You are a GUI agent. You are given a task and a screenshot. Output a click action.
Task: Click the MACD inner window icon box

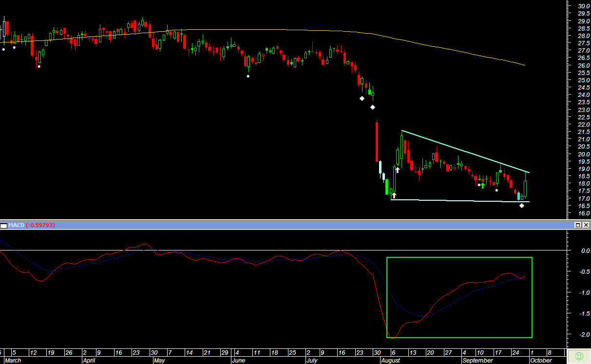tap(4, 225)
